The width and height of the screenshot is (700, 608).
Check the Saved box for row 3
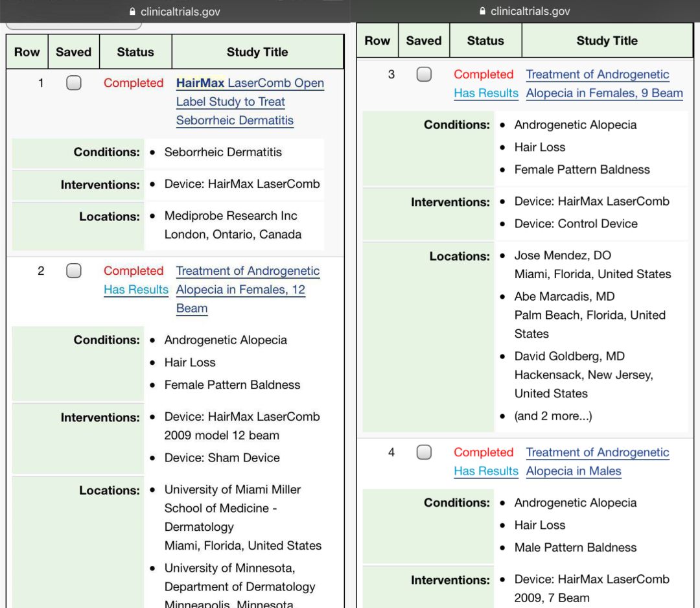[x=424, y=74]
